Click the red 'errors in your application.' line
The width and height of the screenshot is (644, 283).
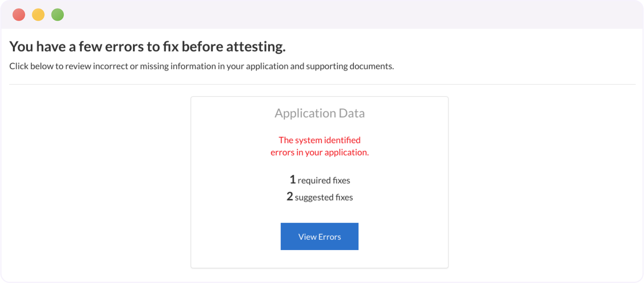coord(319,152)
